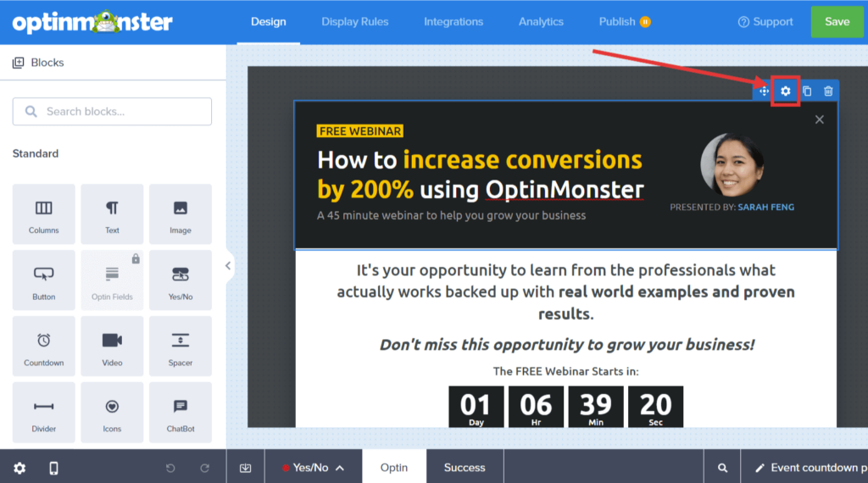
Task: Select the "It's your opportunity" paragraph
Action: pyautogui.click(x=565, y=291)
